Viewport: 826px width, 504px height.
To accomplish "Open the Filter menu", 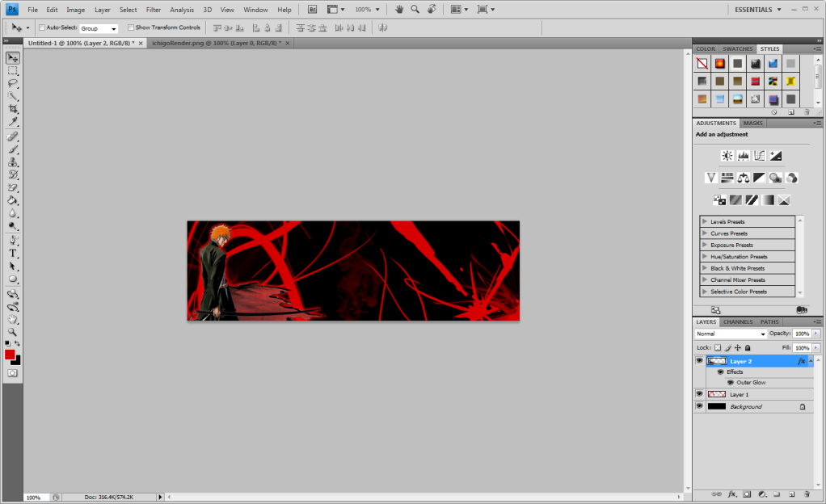I will 154,10.
